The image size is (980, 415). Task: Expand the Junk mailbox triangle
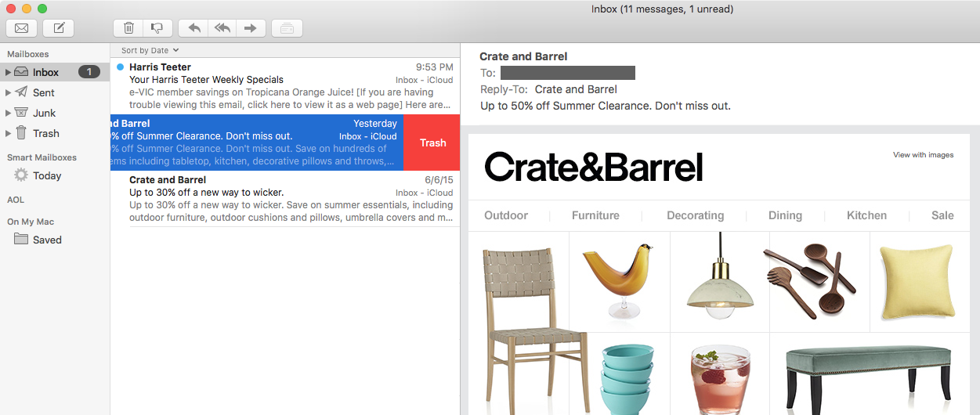tap(8, 113)
